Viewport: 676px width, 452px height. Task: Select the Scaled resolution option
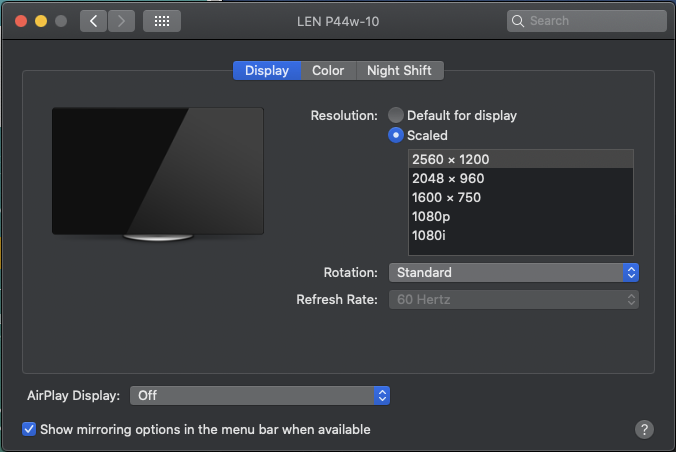(x=397, y=135)
